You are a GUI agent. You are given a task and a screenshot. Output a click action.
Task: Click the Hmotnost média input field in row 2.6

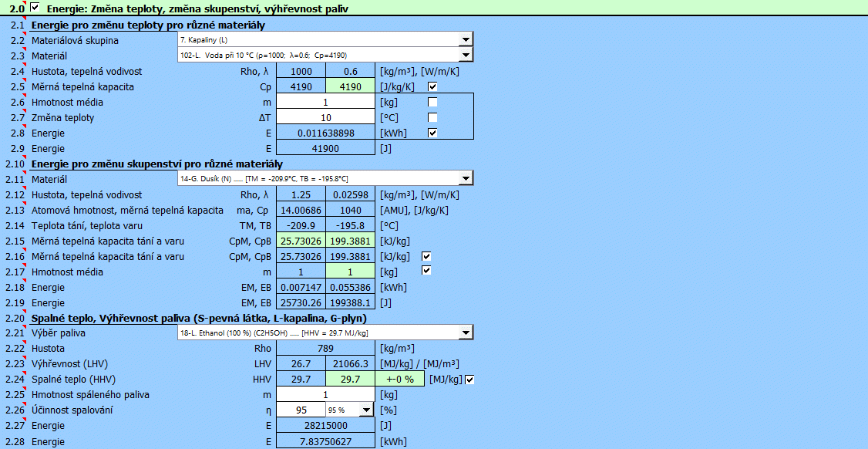coord(325,103)
